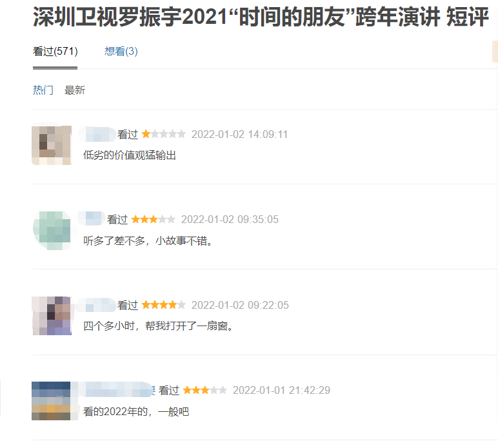Click the comment 四个多小时，帮我打开了一扇窗
The height and width of the screenshot is (448, 498).
click(159, 326)
